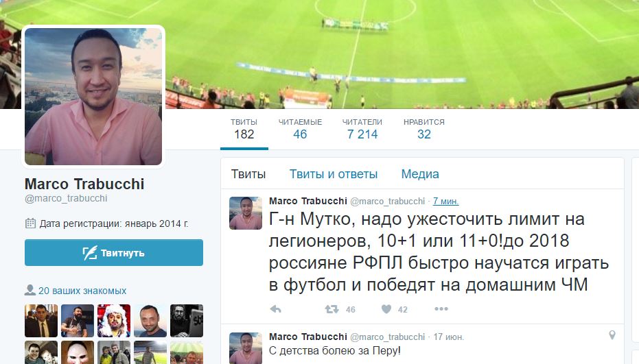Click the @marco_trabucchi handle under profile name

(x=66, y=198)
